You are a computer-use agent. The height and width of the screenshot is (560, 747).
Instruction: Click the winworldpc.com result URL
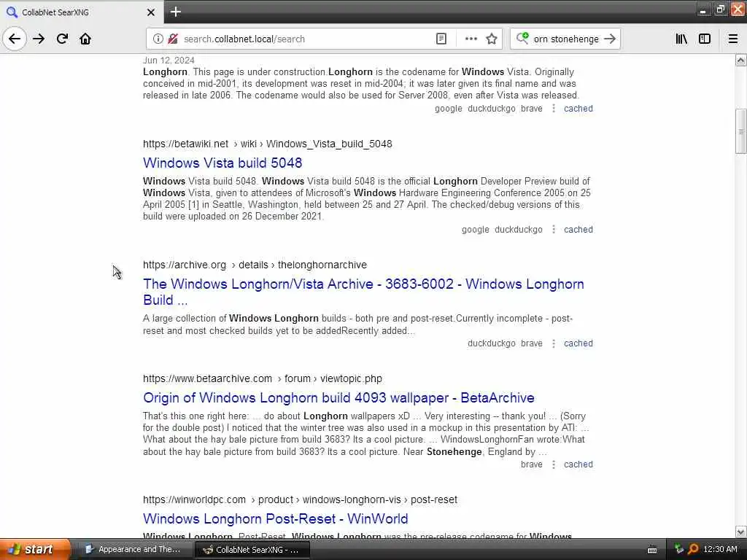pyautogui.click(x=300, y=499)
